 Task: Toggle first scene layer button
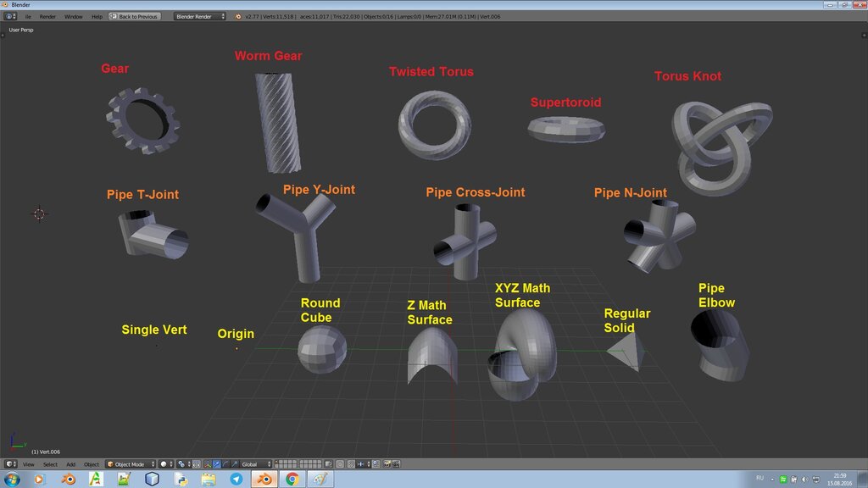(276, 462)
